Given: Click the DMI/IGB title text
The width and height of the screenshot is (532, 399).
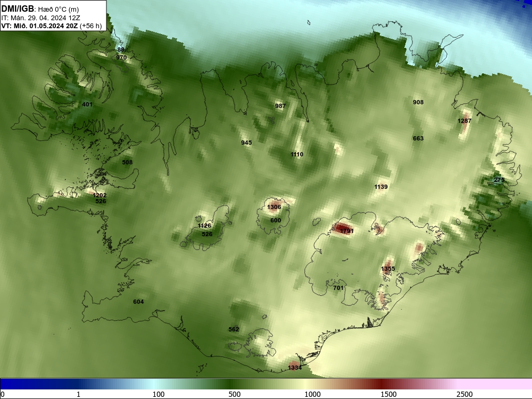Looking at the screenshot, I should (x=18, y=9).
